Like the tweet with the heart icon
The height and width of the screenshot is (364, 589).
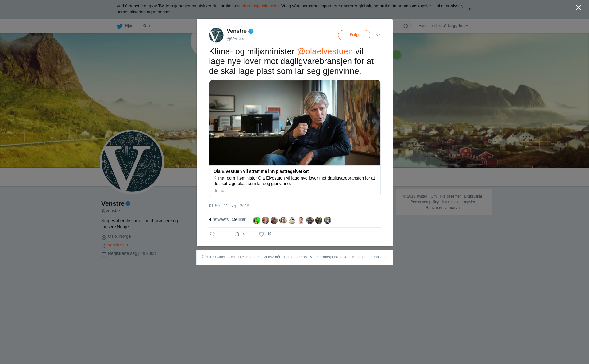[x=261, y=234]
